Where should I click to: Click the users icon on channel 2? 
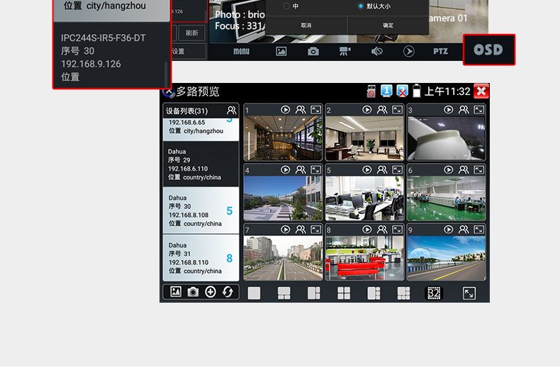click(x=382, y=110)
